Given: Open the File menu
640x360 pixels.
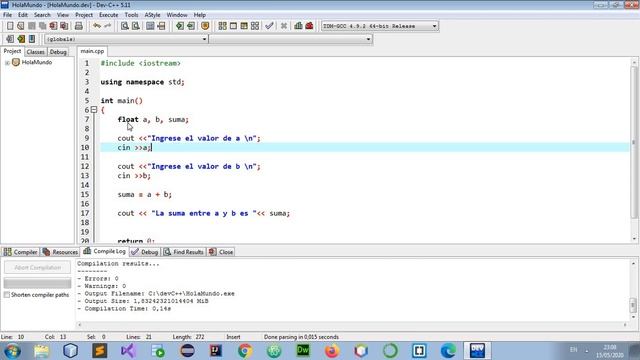Looking at the screenshot, I should pos(7,15).
